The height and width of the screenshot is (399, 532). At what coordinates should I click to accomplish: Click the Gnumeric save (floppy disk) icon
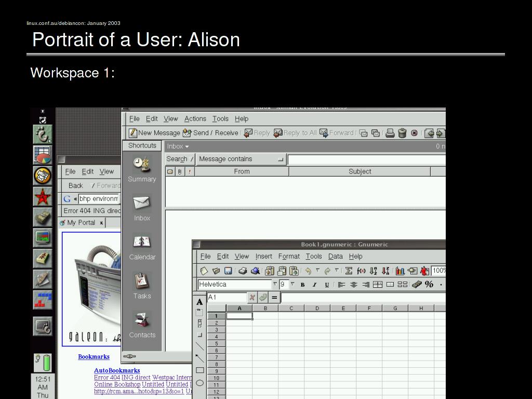pyautogui.click(x=228, y=271)
